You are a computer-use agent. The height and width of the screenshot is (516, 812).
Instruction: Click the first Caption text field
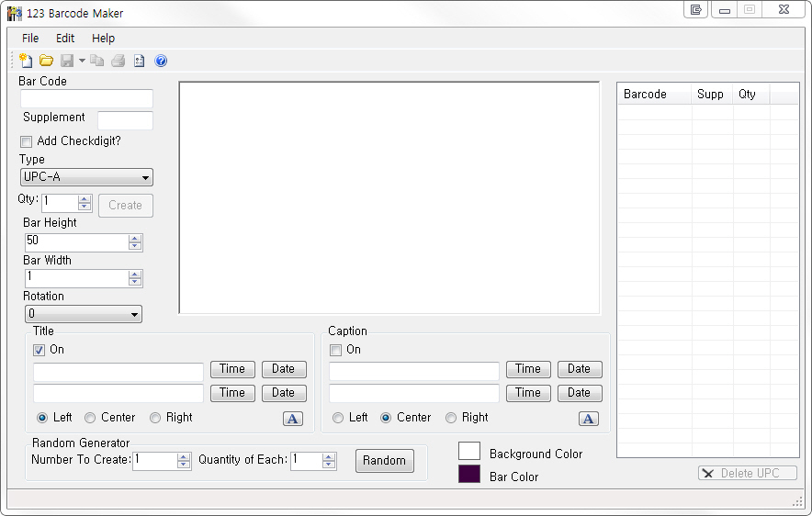point(413,372)
